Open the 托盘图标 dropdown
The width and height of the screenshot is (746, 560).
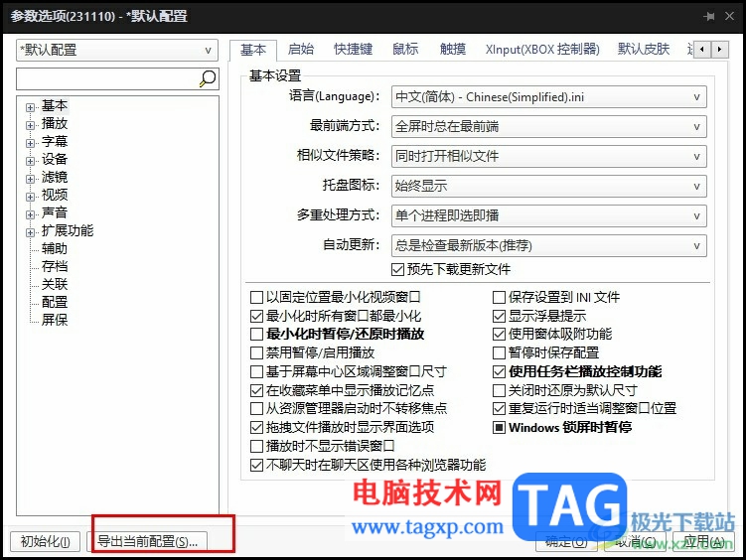548,186
